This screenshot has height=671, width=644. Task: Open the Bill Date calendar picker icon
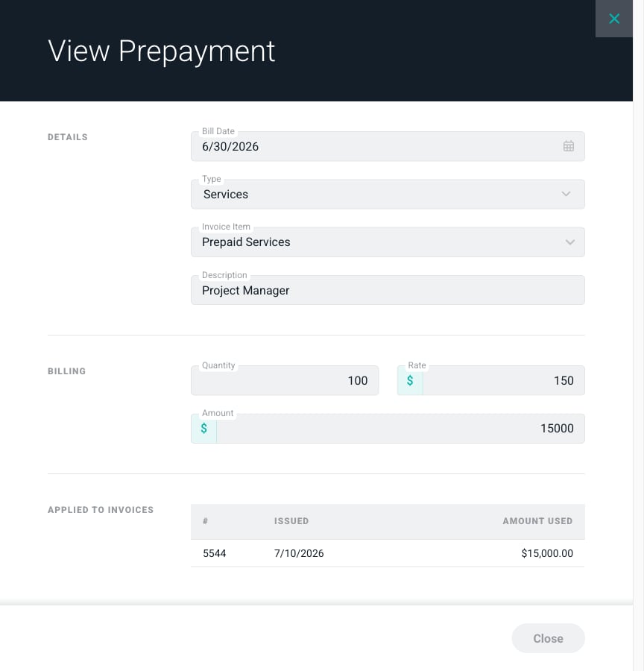point(568,146)
